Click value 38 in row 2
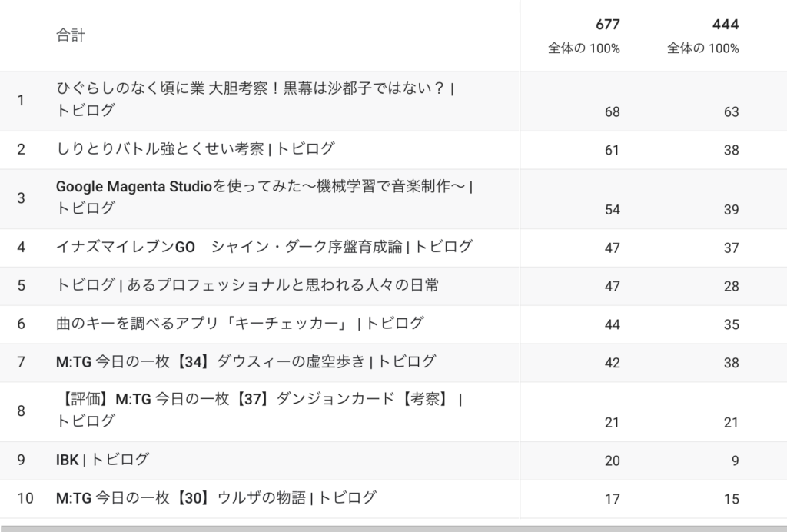Image resolution: width=787 pixels, height=532 pixels. click(731, 150)
